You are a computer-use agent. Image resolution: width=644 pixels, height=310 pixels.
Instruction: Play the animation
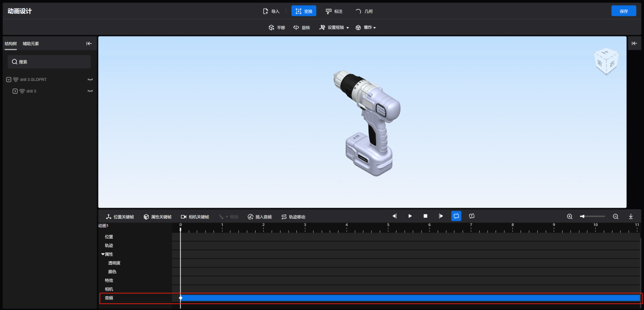point(410,216)
